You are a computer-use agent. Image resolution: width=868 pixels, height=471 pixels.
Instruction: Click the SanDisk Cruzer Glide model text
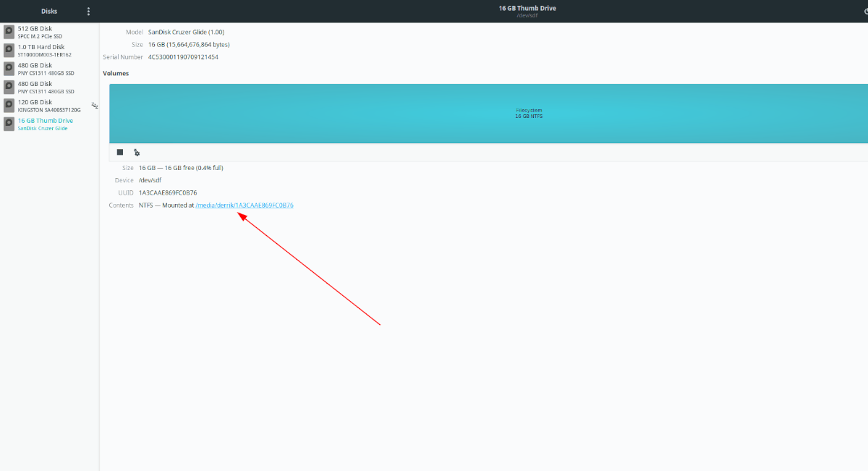(x=186, y=32)
